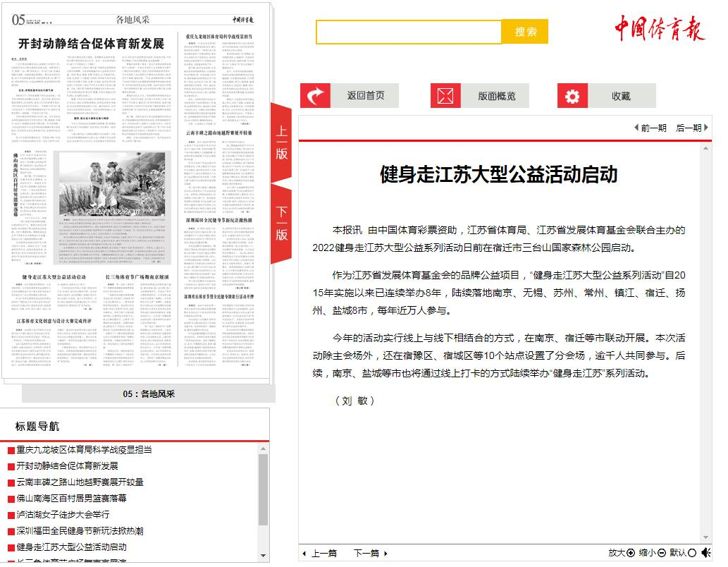Go to previous issue via 前一期
728x567 pixels.
(650, 128)
